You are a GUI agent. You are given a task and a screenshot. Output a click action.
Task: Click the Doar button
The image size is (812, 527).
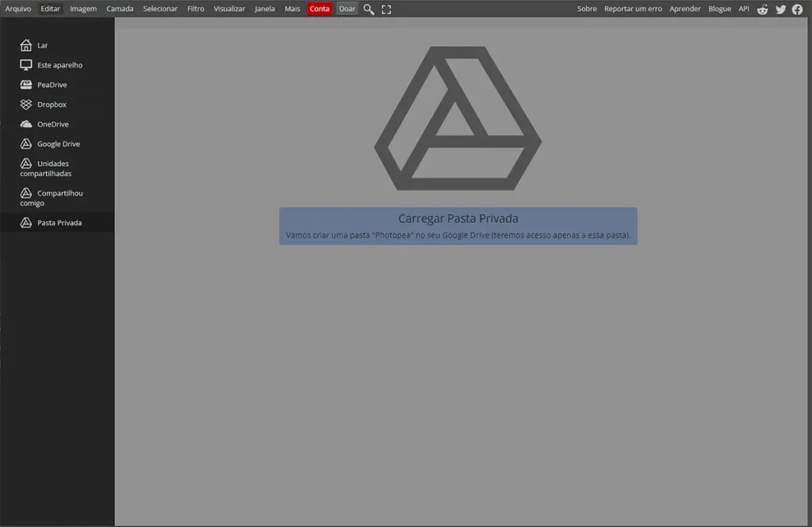click(347, 9)
